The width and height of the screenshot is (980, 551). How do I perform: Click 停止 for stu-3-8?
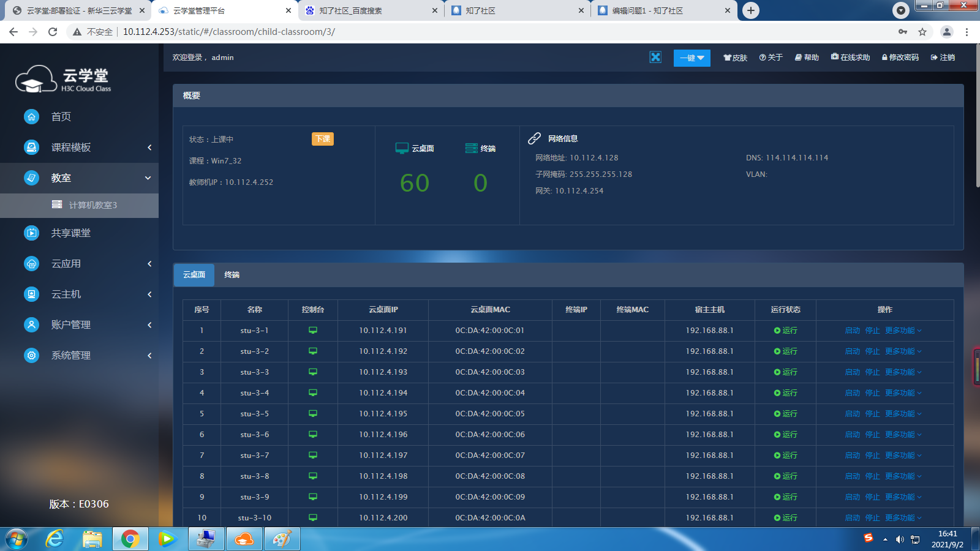[x=872, y=476]
